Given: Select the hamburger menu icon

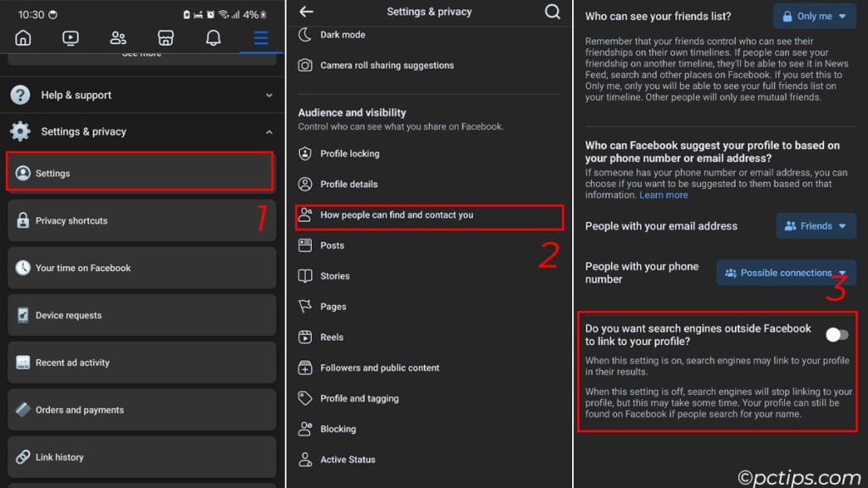Looking at the screenshot, I should pyautogui.click(x=260, y=37).
